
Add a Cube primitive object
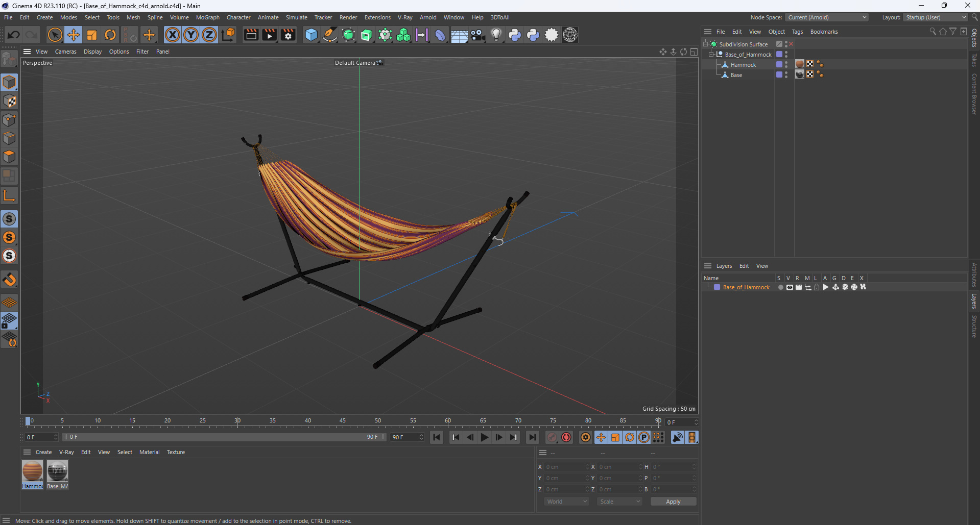click(x=311, y=35)
